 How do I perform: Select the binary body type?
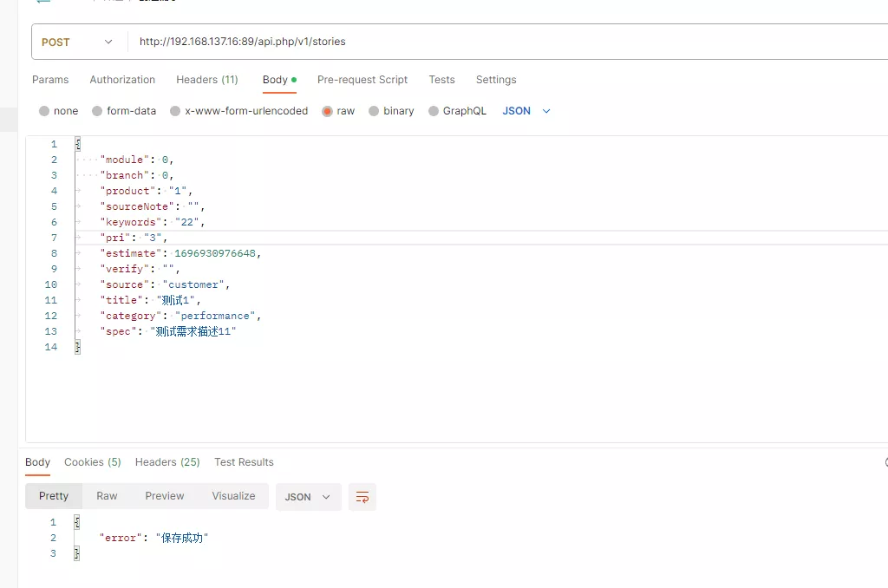[x=391, y=111]
